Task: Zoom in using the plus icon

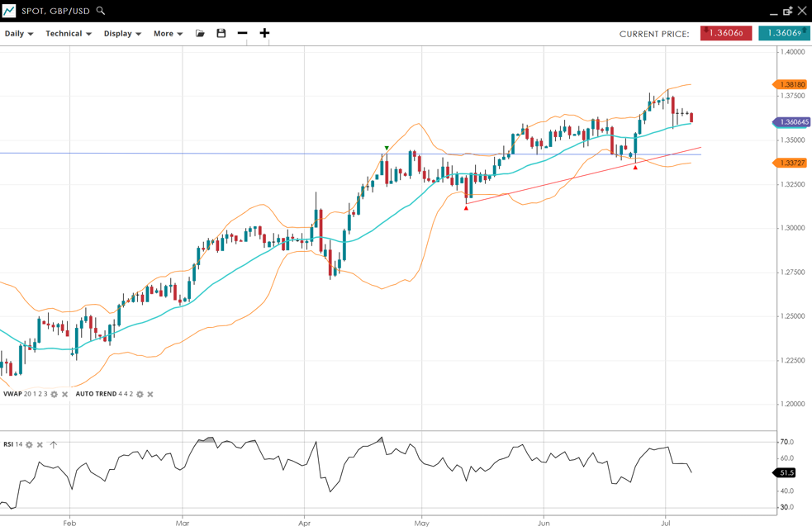Action: tap(264, 34)
